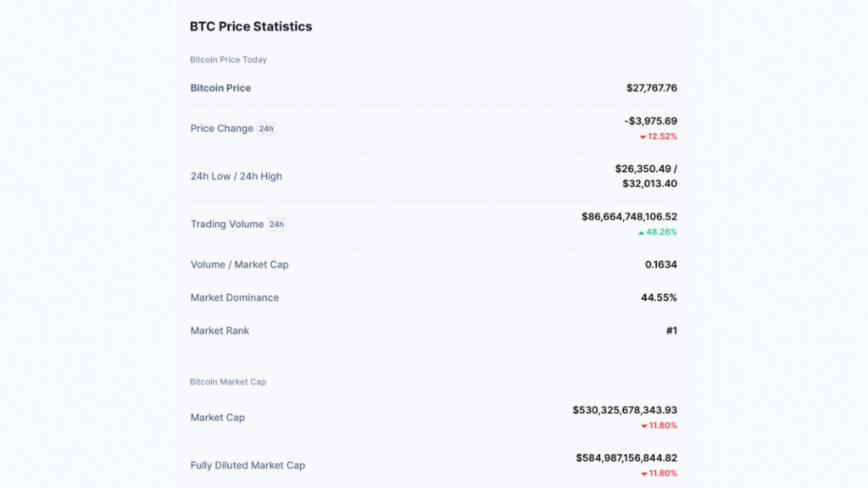
Task: Click the -$3,975.69 price change value
Action: (650, 121)
